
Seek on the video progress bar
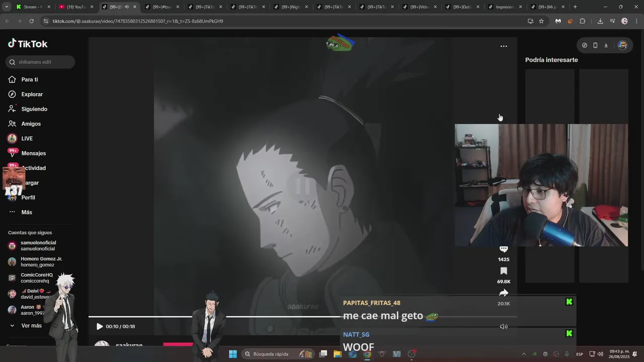click(x=302, y=317)
